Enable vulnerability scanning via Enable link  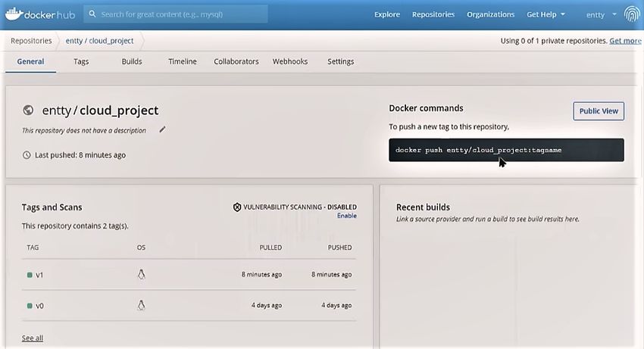click(x=347, y=216)
